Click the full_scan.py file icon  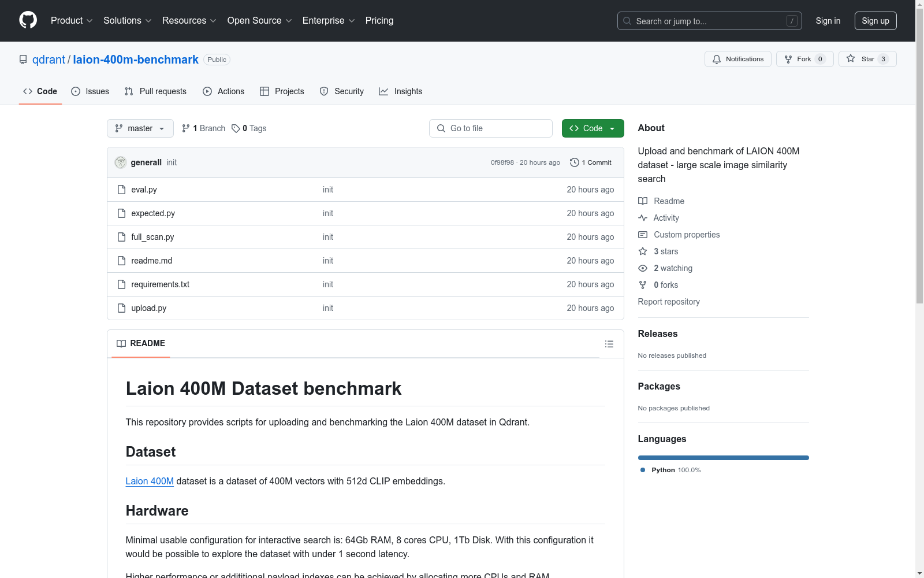(121, 237)
